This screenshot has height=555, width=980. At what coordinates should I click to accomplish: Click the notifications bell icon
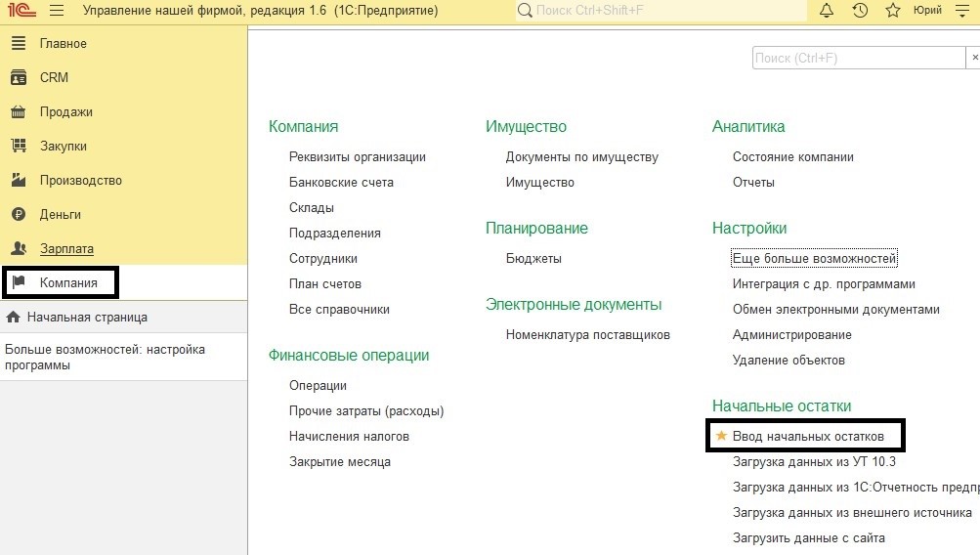pyautogui.click(x=827, y=11)
